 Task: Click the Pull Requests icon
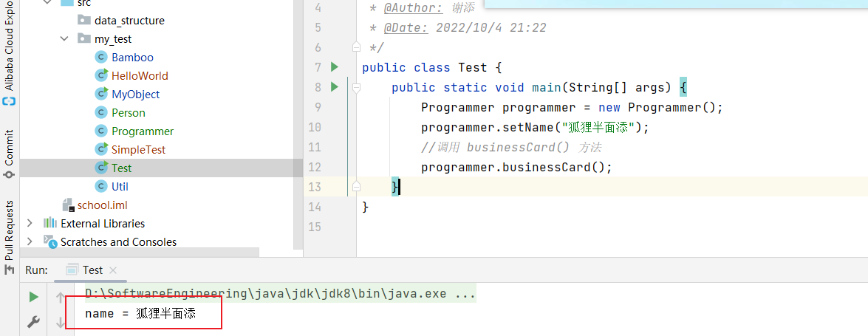click(10, 270)
